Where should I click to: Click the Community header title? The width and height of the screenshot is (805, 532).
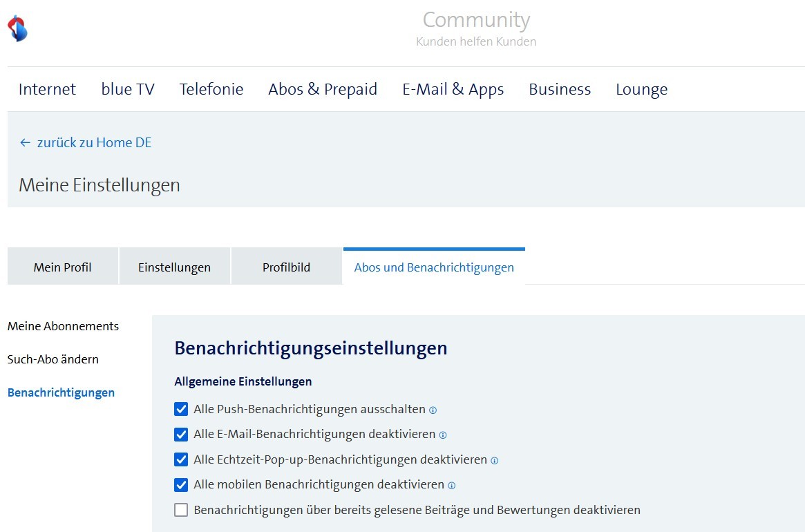[x=476, y=20]
